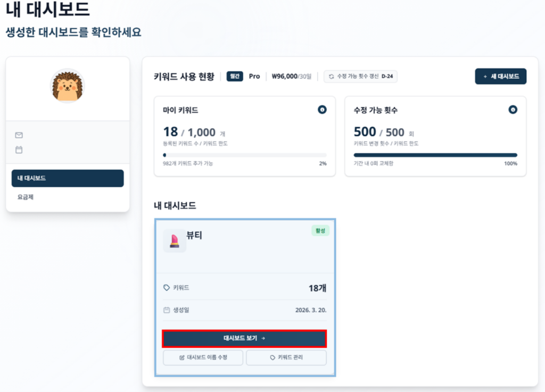Image resolution: width=545 pixels, height=392 pixels.
Task: Click the tag icon beside the 키워드 count row
Action: (x=167, y=287)
